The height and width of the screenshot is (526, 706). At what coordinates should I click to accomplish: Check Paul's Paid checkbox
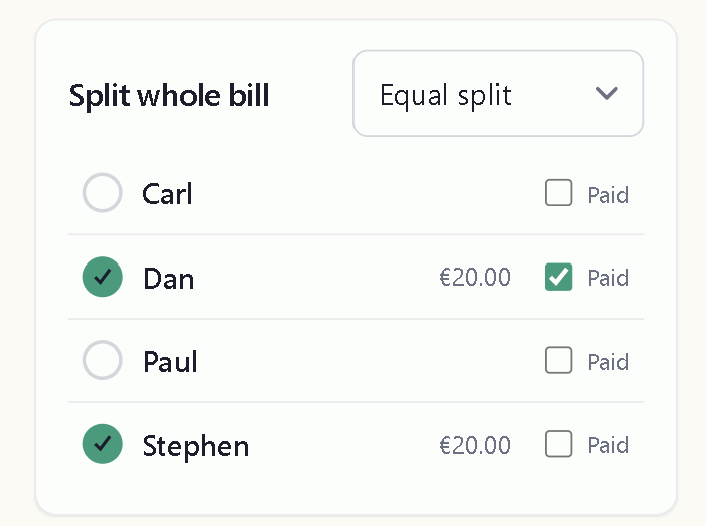[x=558, y=360]
